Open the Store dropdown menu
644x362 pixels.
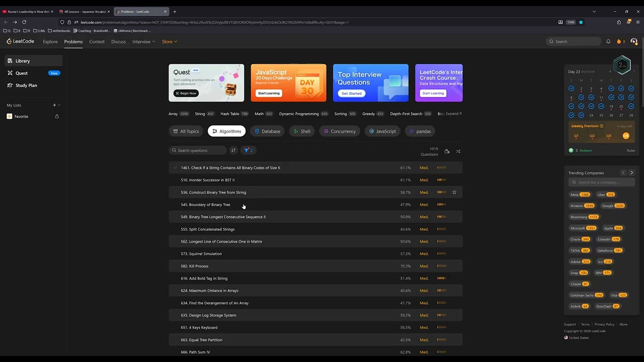point(170,42)
